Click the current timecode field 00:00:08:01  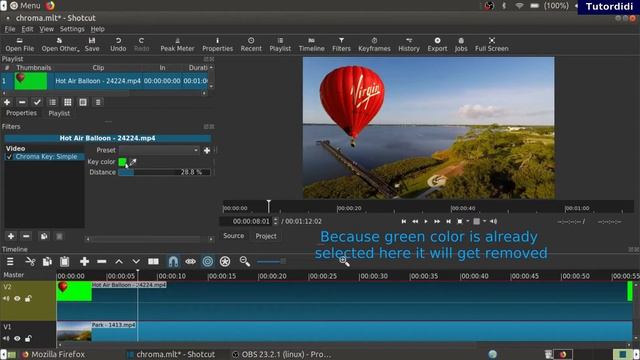[x=251, y=221]
